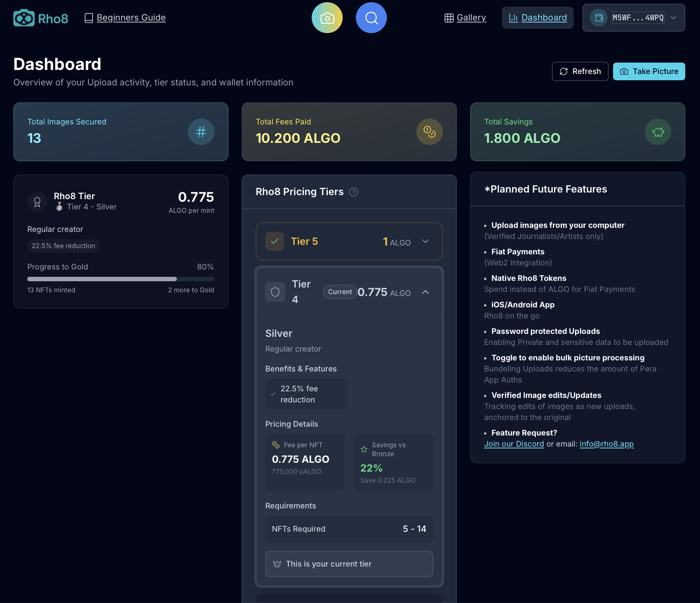Click the iOS/Android App feature item
The height and width of the screenshot is (603, 700).
tap(523, 305)
